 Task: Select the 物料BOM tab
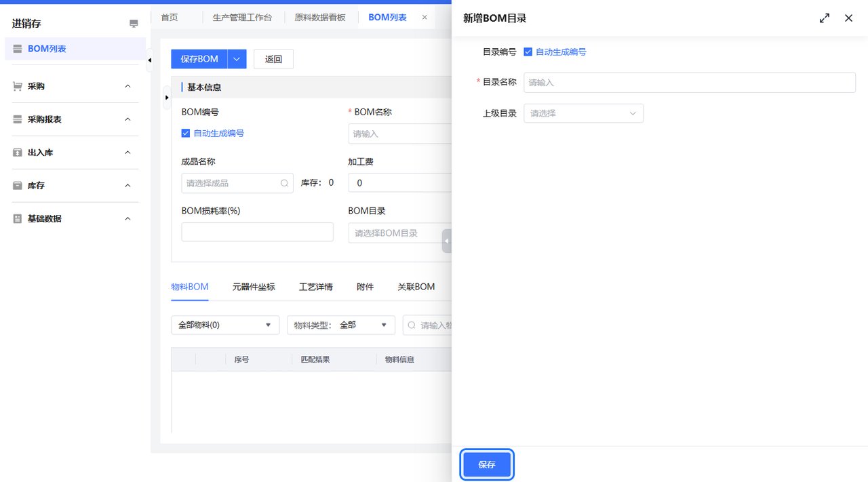pyautogui.click(x=190, y=287)
